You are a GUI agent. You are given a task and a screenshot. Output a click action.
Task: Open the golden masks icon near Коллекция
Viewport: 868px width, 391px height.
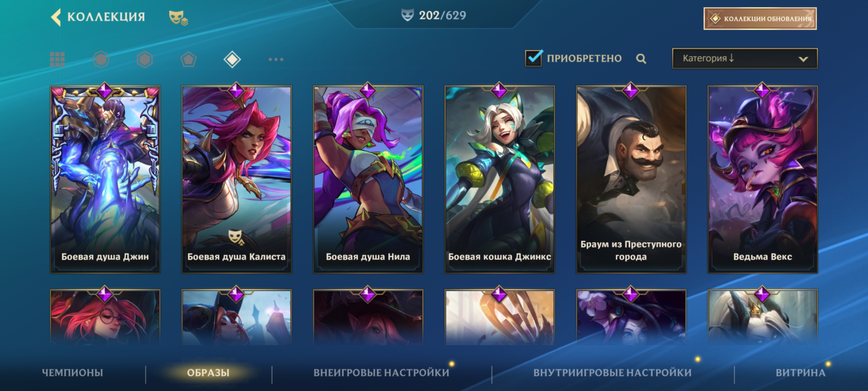point(178,18)
